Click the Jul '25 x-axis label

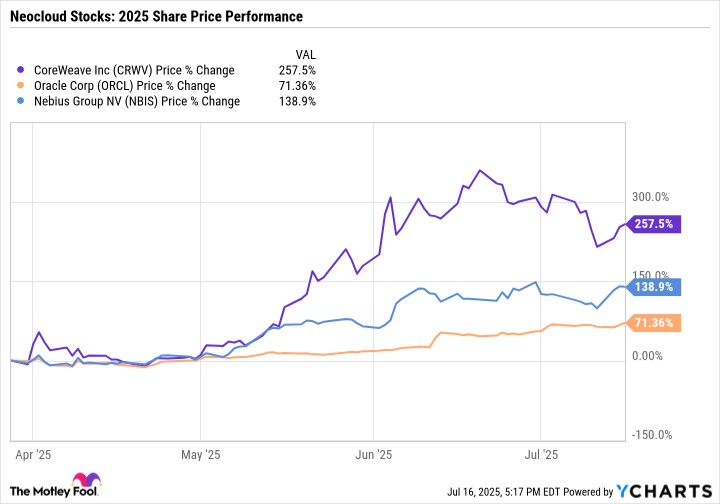tap(541, 453)
